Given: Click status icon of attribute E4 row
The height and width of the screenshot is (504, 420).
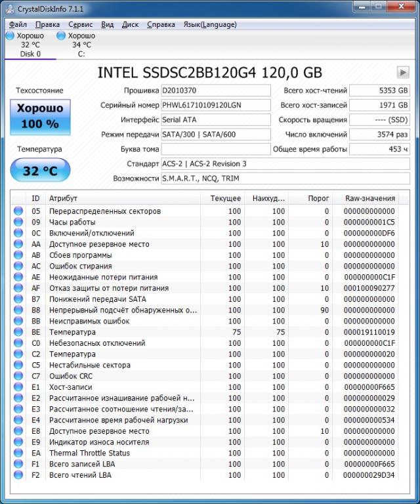Looking at the screenshot, I should click(18, 420).
